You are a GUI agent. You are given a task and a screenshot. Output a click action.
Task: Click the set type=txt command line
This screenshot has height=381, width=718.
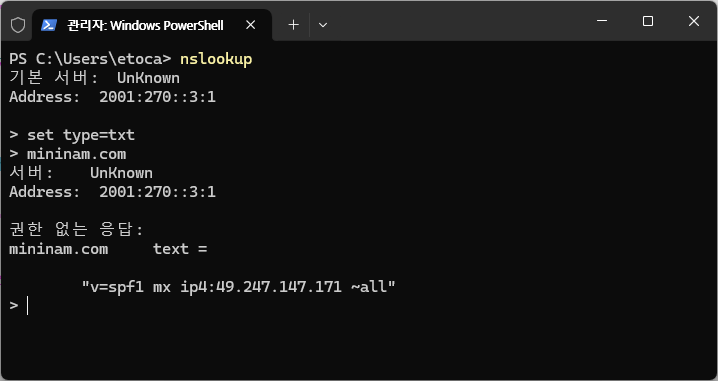pyautogui.click(x=72, y=135)
